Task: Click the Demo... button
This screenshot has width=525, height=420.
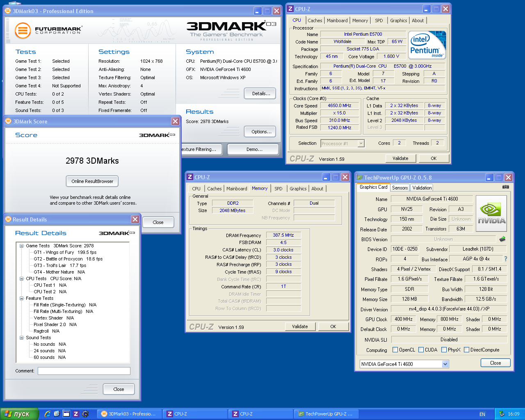Action: (x=253, y=149)
